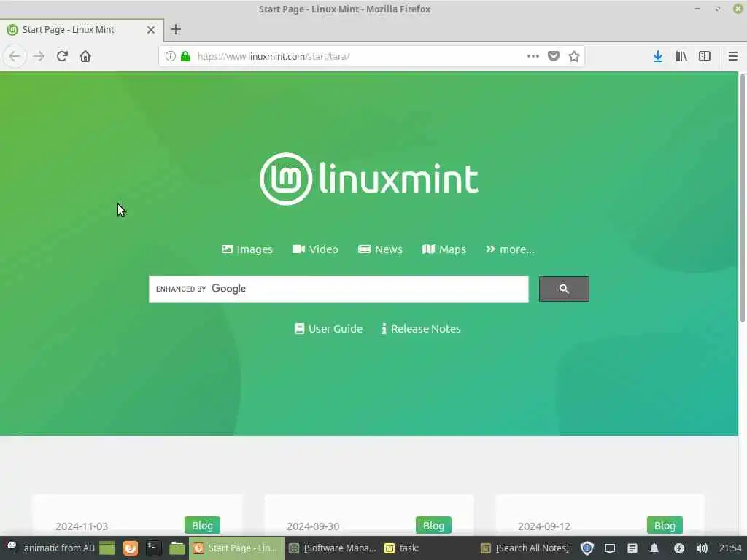
Task: Open the Library bookmarks and history menu
Action: coord(681,56)
